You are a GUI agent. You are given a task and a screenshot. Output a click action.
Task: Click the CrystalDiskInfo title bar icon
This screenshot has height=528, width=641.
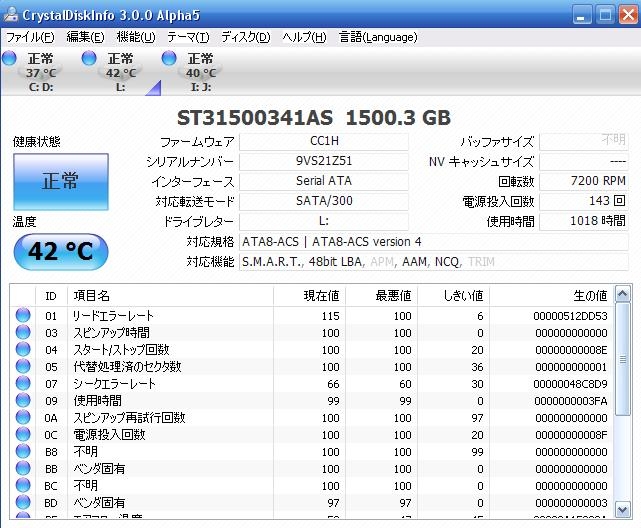pyautogui.click(x=11, y=15)
